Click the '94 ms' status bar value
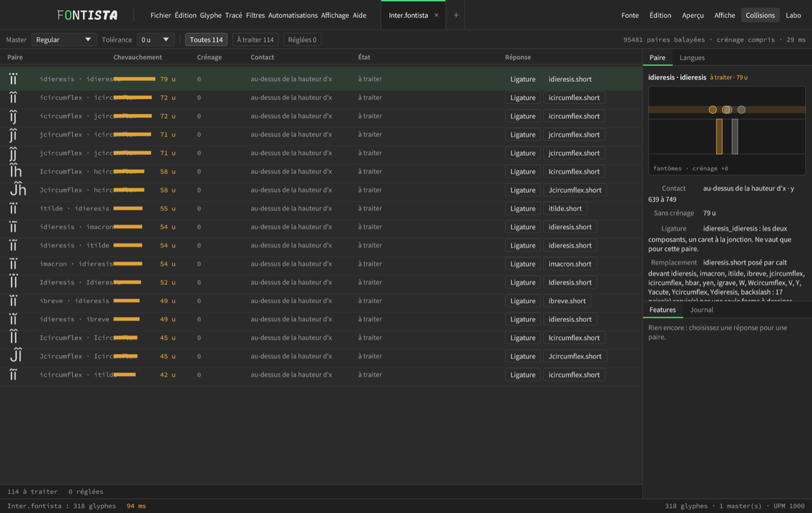Image resolution: width=812 pixels, height=513 pixels. 136,506
